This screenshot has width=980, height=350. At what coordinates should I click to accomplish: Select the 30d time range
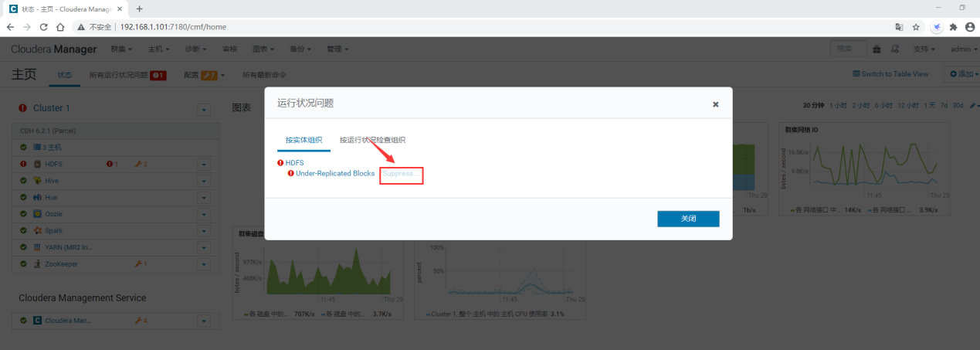[958, 105]
